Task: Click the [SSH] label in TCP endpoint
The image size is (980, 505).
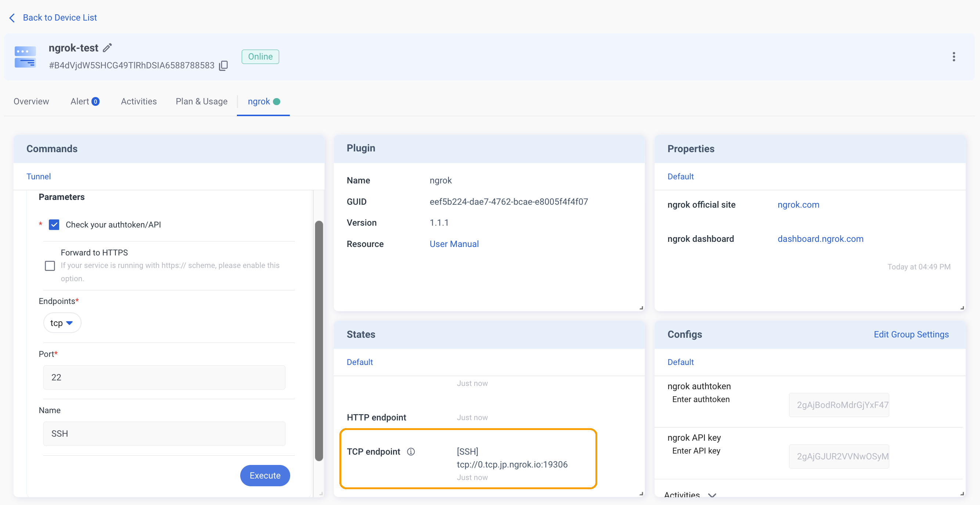Action: (x=467, y=451)
